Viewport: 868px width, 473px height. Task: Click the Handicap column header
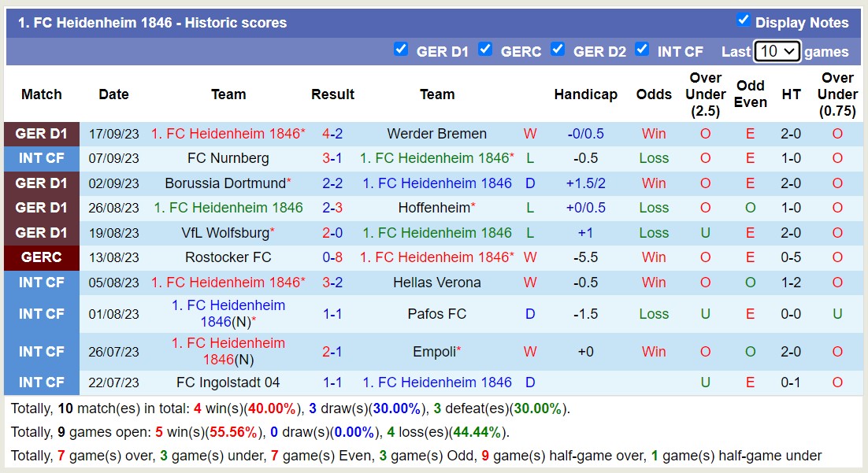pyautogui.click(x=586, y=94)
